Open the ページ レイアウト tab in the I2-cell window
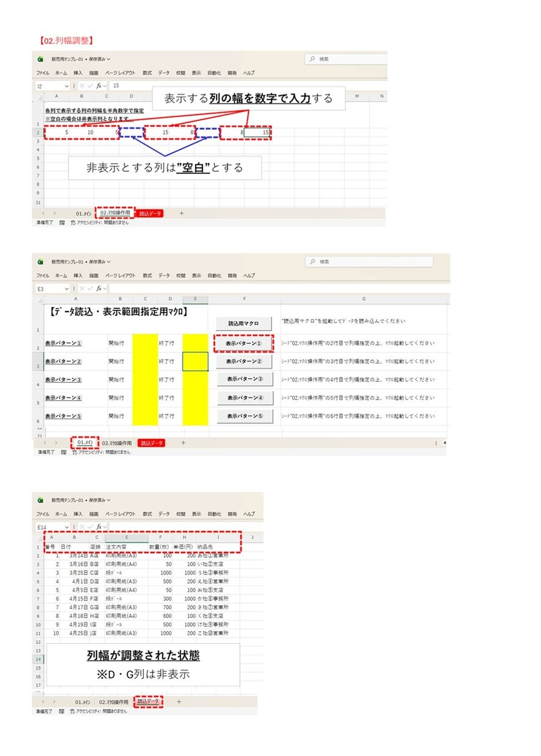Screen dimensions: 541x756 [x=121, y=73]
